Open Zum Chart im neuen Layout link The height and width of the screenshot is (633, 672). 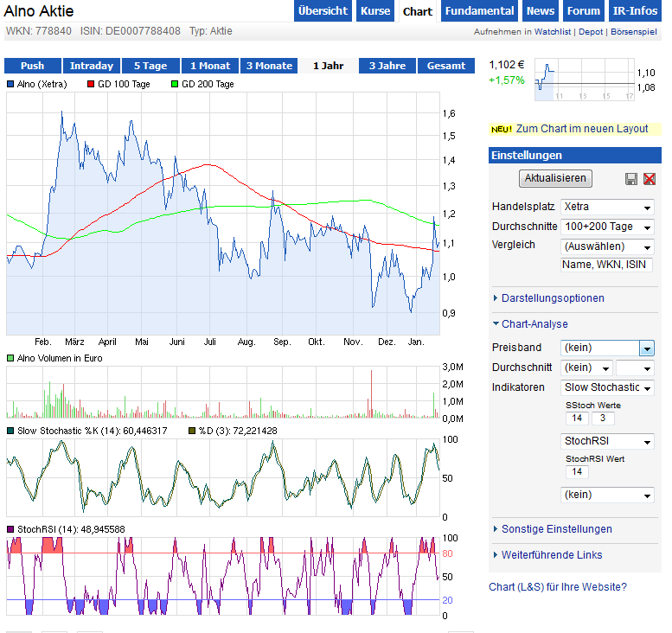582,129
